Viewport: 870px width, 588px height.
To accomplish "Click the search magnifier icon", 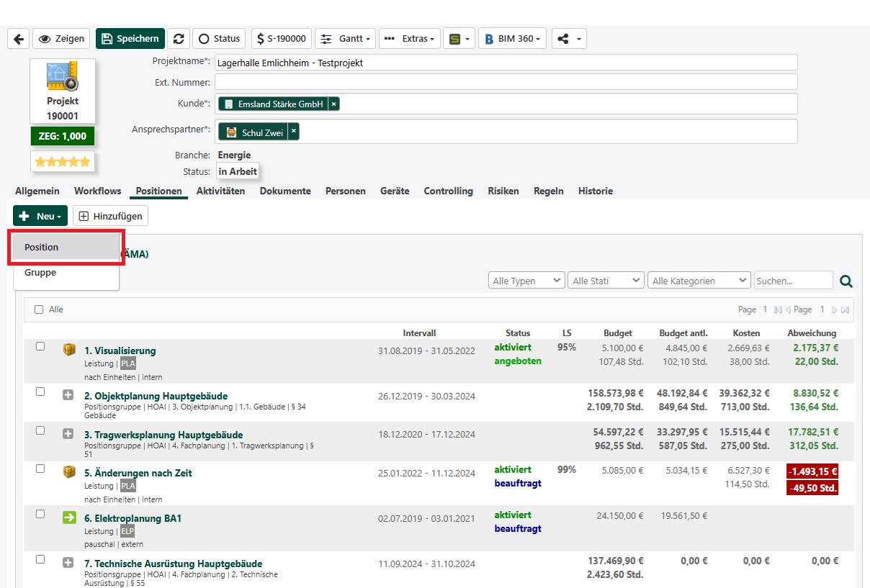I will pos(846,281).
